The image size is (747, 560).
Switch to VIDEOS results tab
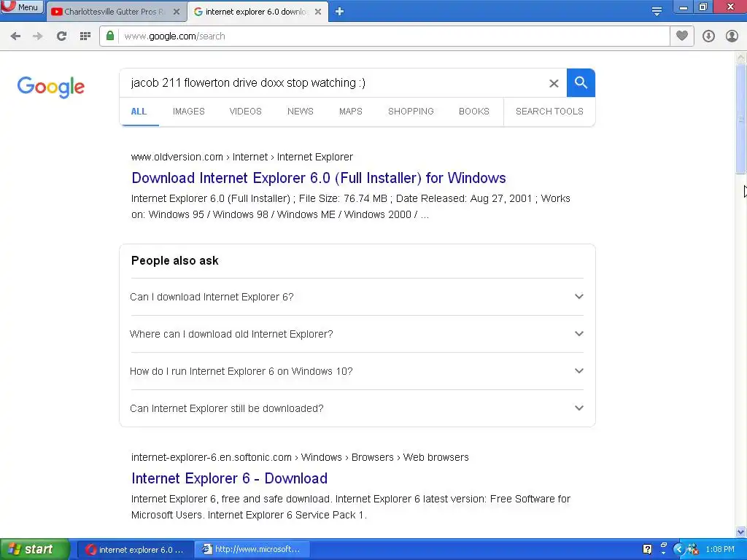245,112
